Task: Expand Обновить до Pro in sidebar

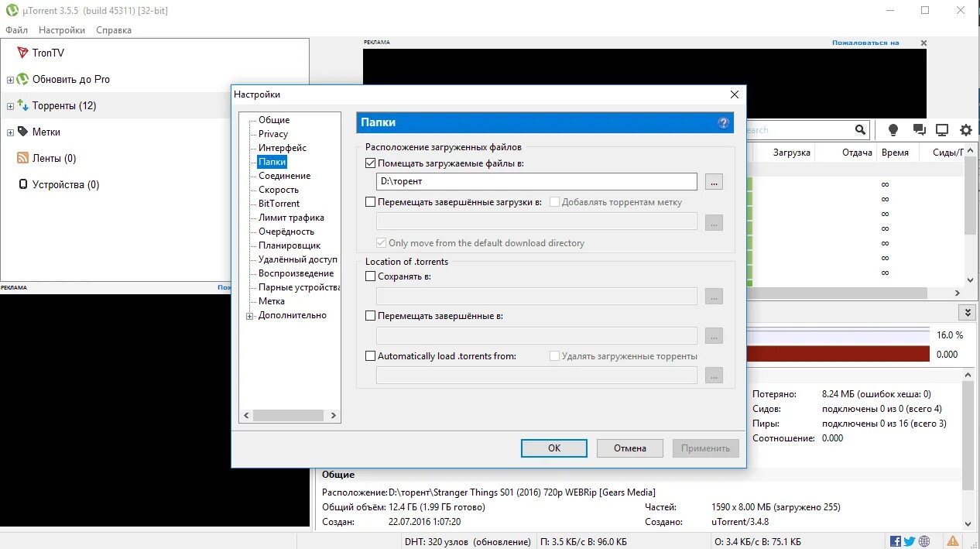Action: pos(10,80)
